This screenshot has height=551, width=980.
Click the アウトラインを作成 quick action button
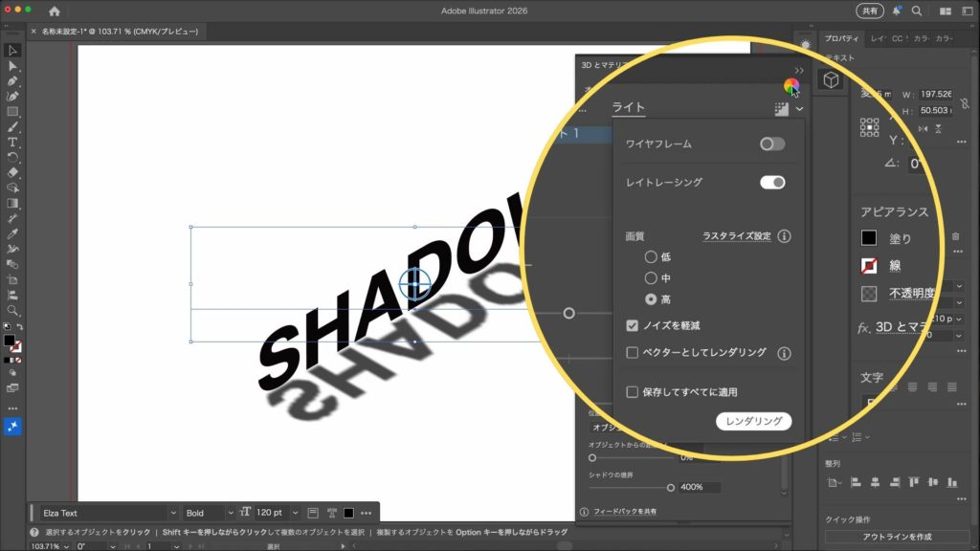(896, 537)
